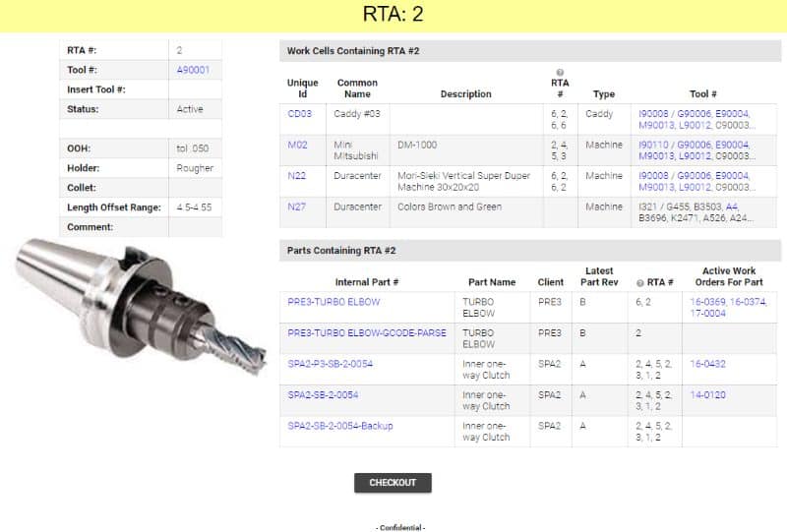Open tool I90110 link in M02 row

(x=653, y=145)
